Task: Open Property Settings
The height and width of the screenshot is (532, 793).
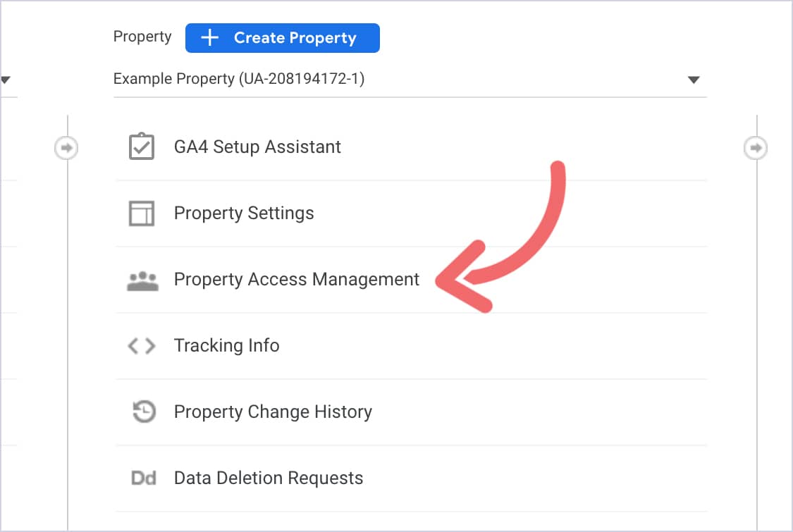Action: click(x=244, y=213)
